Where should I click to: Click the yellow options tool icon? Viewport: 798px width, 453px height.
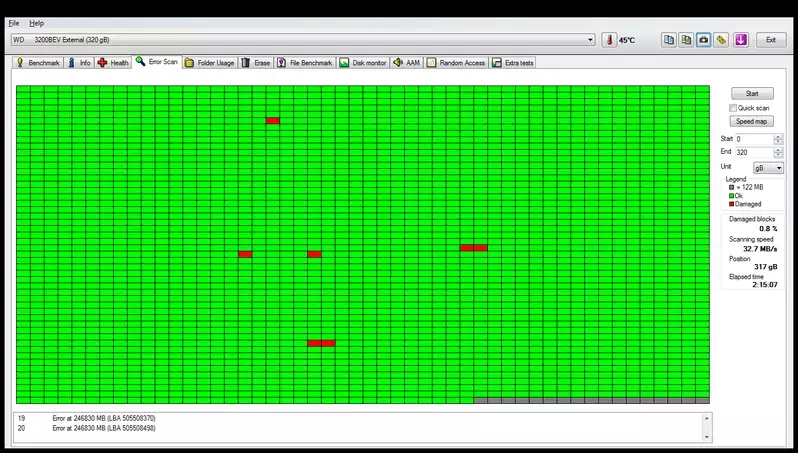[721, 40]
